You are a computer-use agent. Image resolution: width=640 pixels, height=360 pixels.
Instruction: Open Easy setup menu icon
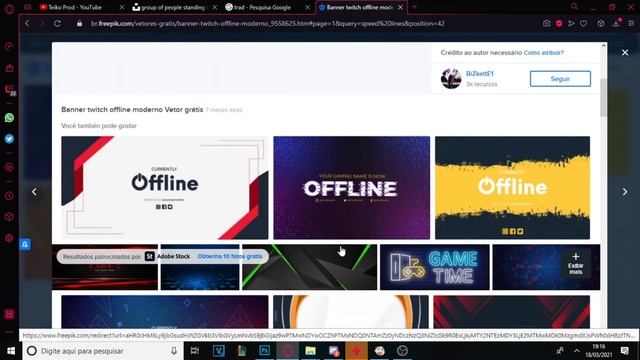[x=631, y=24]
